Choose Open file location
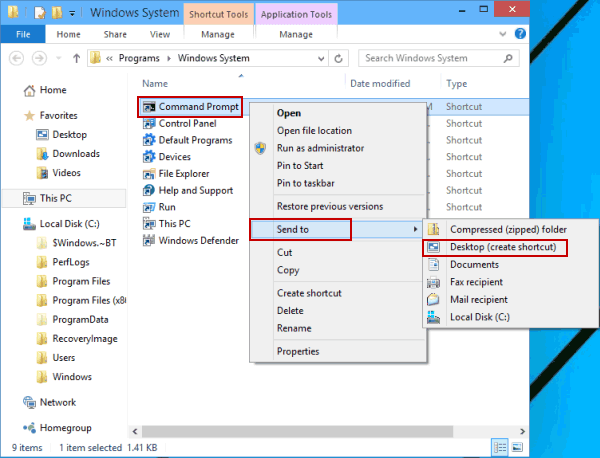 click(x=314, y=130)
